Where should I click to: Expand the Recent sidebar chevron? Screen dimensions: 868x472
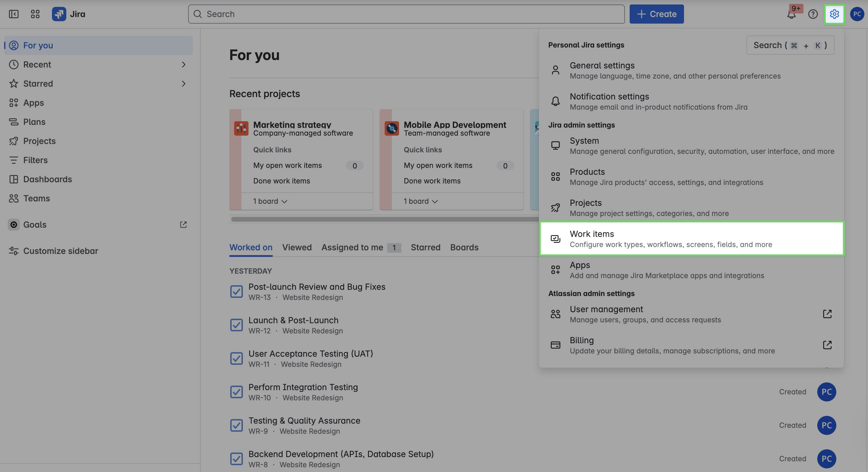[183, 64]
